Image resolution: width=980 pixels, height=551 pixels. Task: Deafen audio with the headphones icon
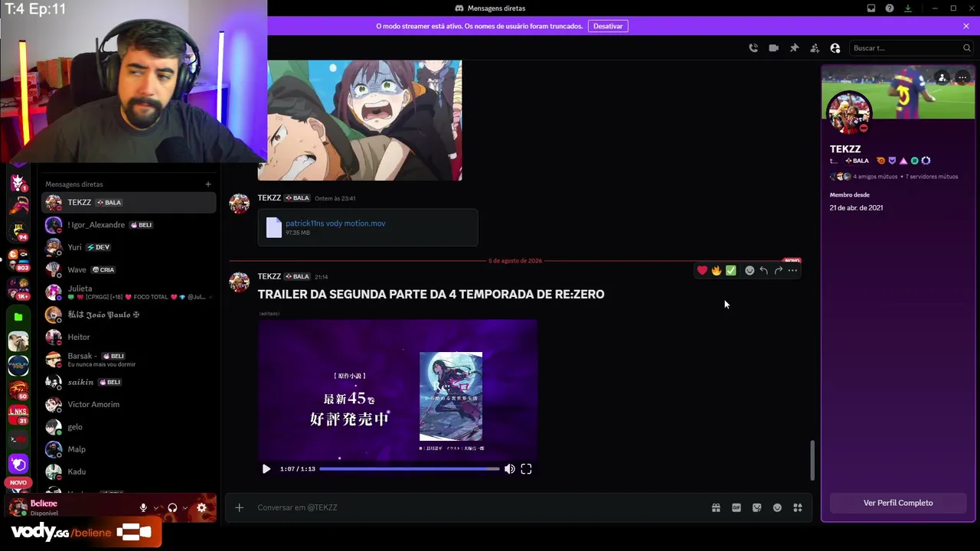[x=172, y=507]
